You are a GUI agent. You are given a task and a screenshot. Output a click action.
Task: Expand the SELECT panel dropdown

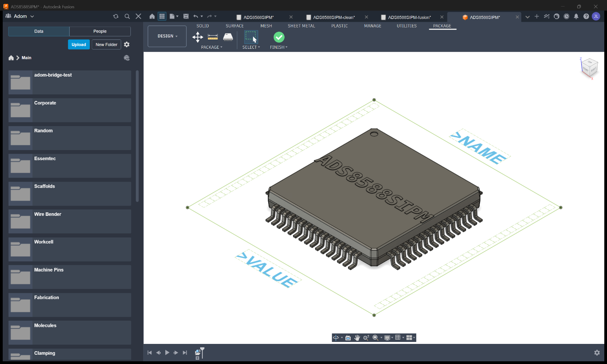pyautogui.click(x=251, y=47)
